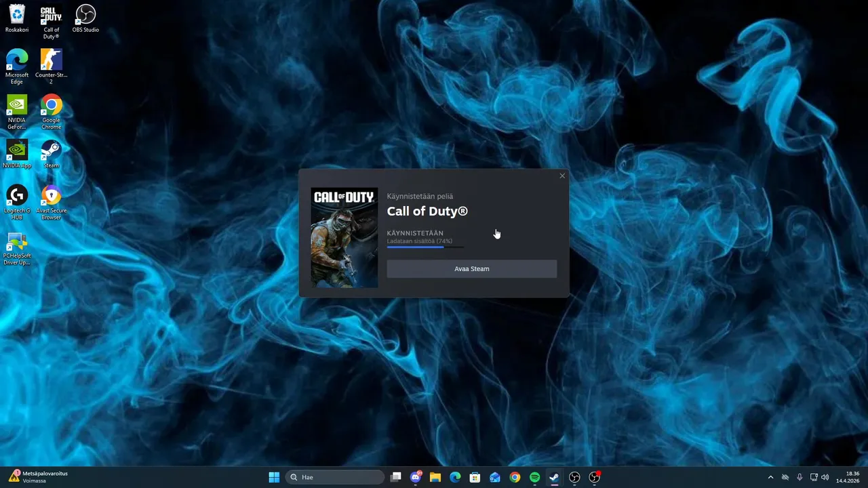Open the Roskakori recycle bin desktop icon
Screen dimensions: 868x488
coord(17,19)
